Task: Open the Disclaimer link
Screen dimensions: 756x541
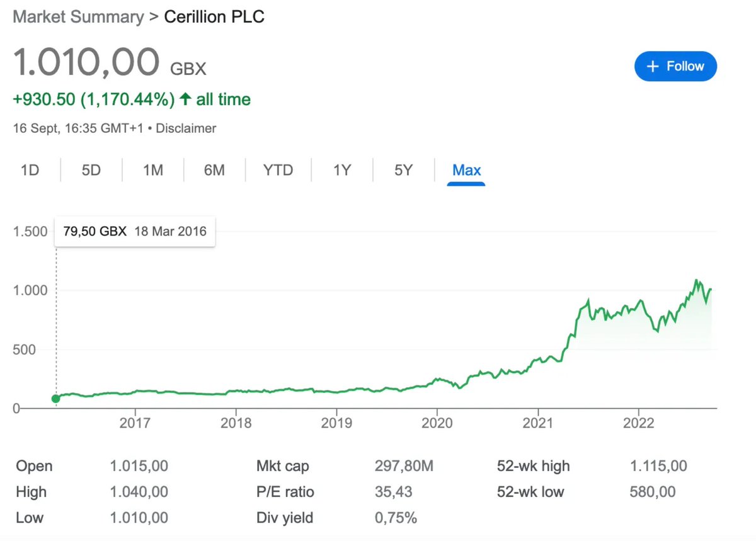Action: (186, 128)
